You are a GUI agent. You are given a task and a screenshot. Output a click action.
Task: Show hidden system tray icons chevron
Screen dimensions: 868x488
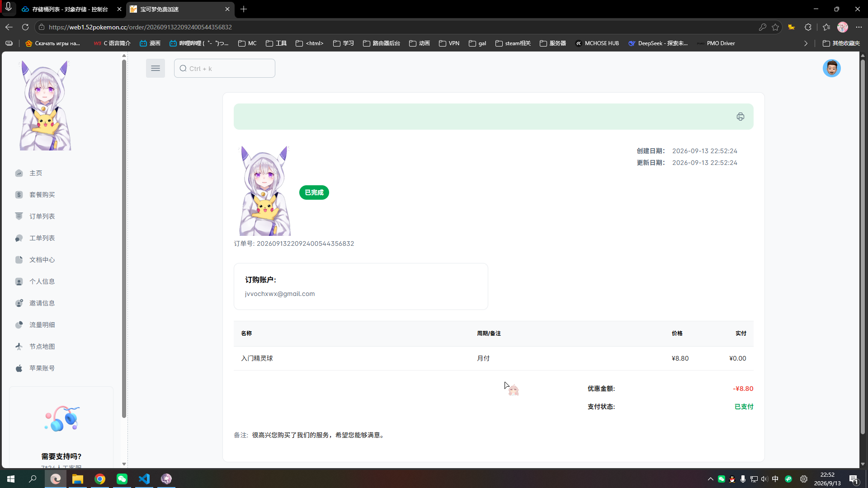point(710,479)
